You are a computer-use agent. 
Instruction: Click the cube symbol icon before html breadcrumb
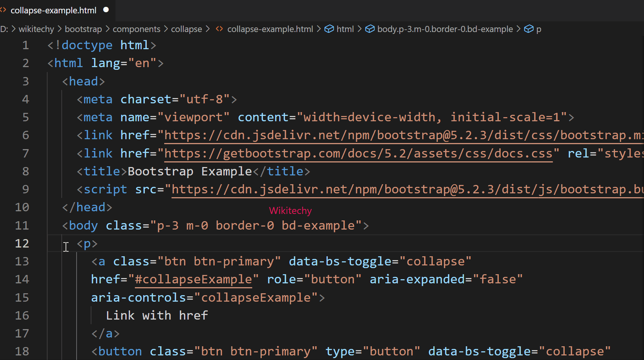click(x=329, y=29)
